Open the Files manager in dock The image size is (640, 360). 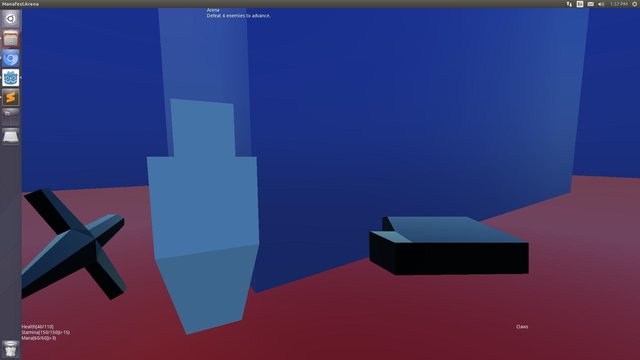click(11, 39)
